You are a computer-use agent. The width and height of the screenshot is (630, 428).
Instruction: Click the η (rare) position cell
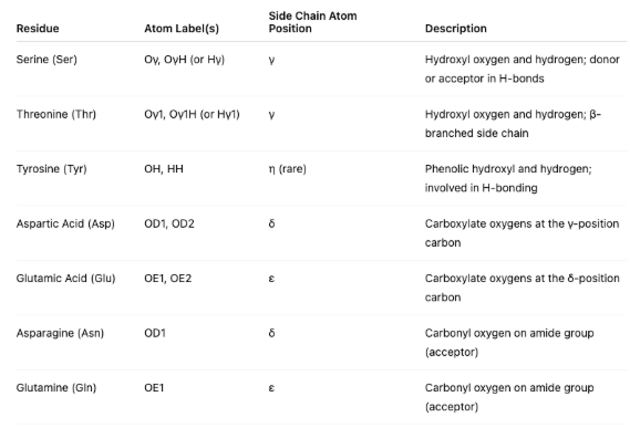tap(288, 168)
